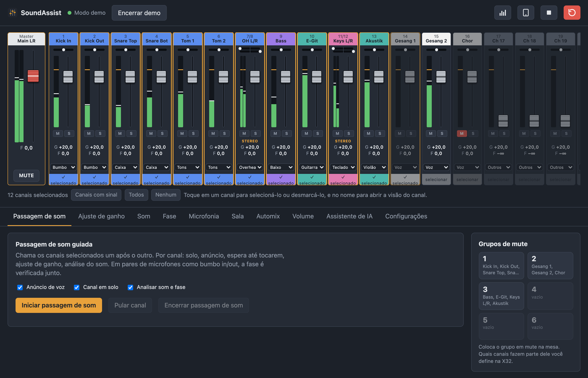
Task: Solo the Gesang 2 channel
Action: click(x=442, y=133)
